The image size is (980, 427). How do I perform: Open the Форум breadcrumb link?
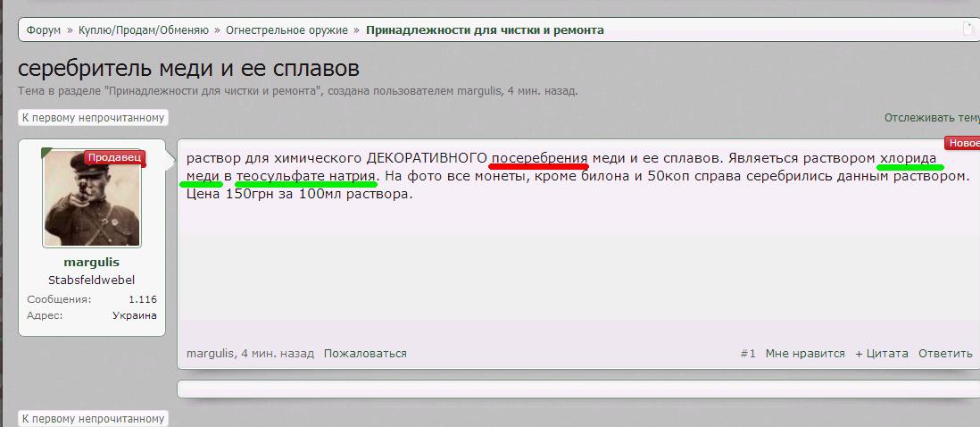(43, 30)
